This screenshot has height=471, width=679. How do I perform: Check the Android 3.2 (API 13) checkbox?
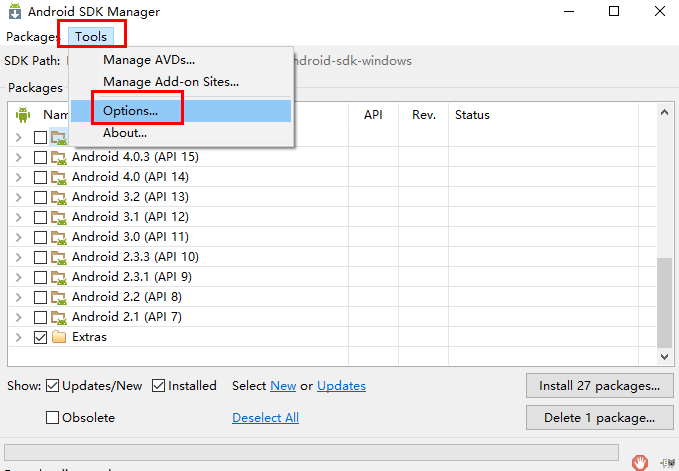(x=40, y=197)
